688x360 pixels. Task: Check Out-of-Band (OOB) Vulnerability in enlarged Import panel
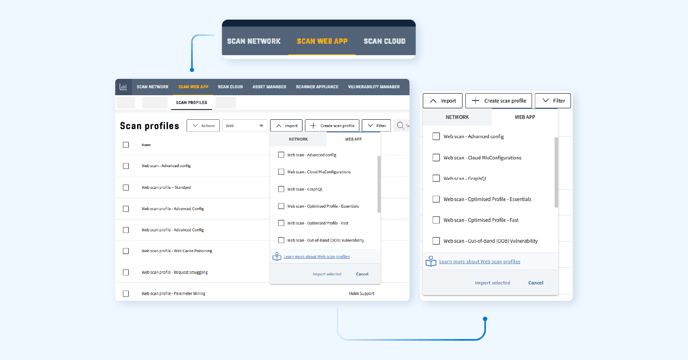(x=436, y=241)
